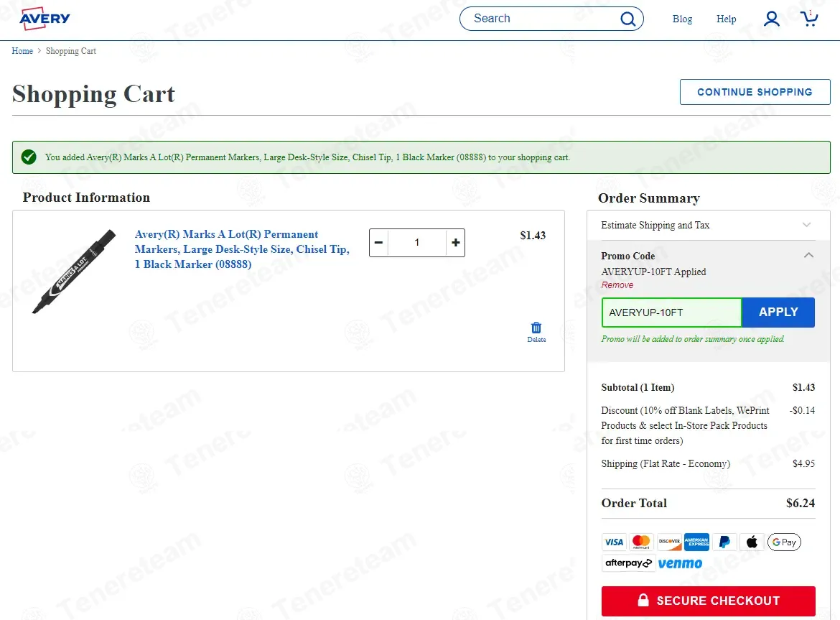Click the APPLY promo button
The width and height of the screenshot is (840, 620).
[778, 313]
